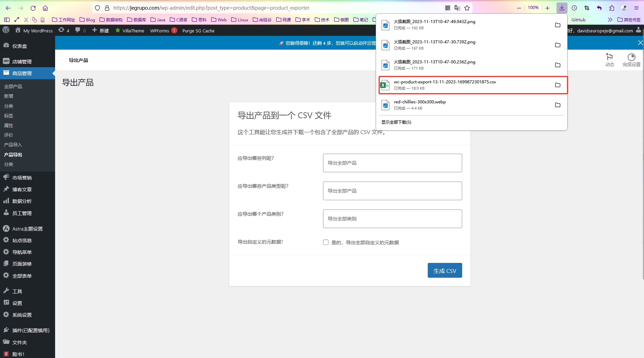Open the 其他书签 bookmarks folder
Screen dimensions: 644x358
[629, 20]
